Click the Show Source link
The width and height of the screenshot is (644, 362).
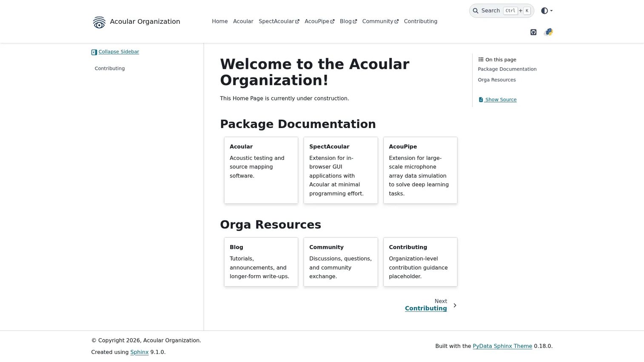tap(498, 100)
